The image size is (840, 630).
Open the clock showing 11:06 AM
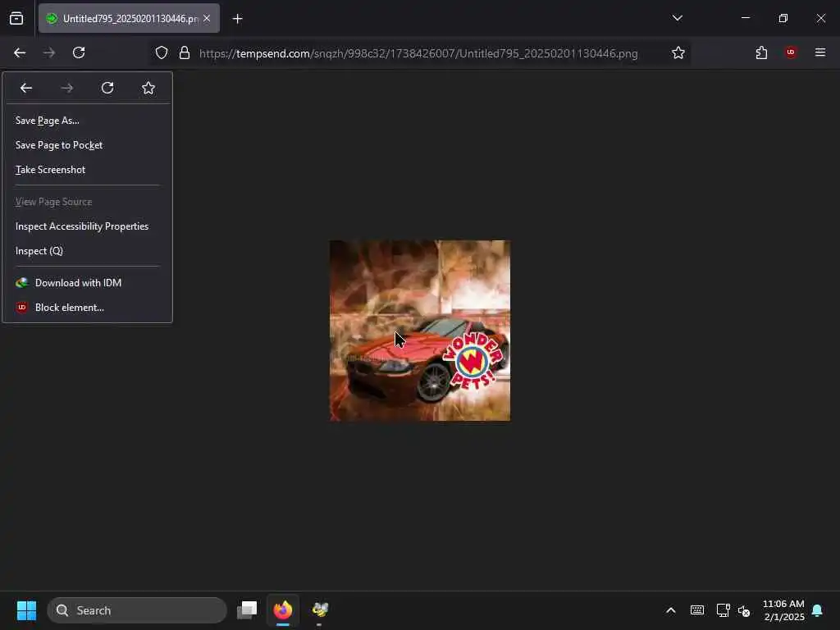pyautogui.click(x=783, y=610)
